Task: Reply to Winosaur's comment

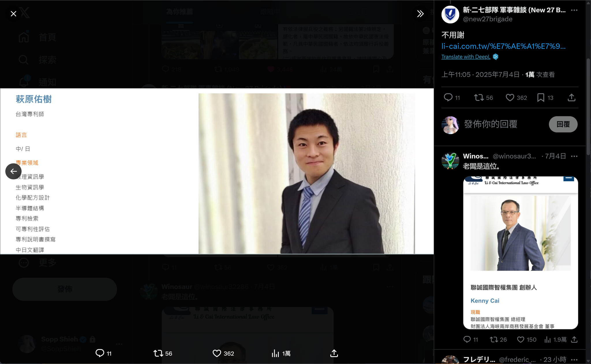Action: click(x=467, y=340)
